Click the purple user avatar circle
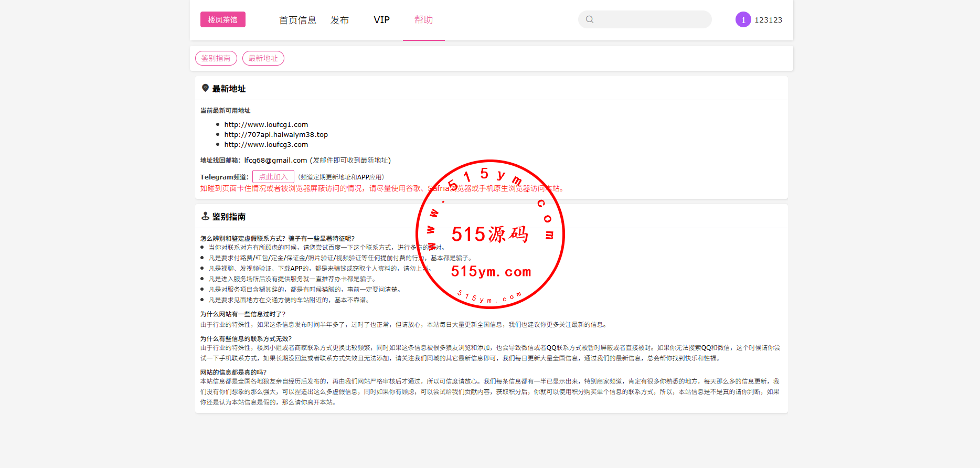 pos(743,19)
